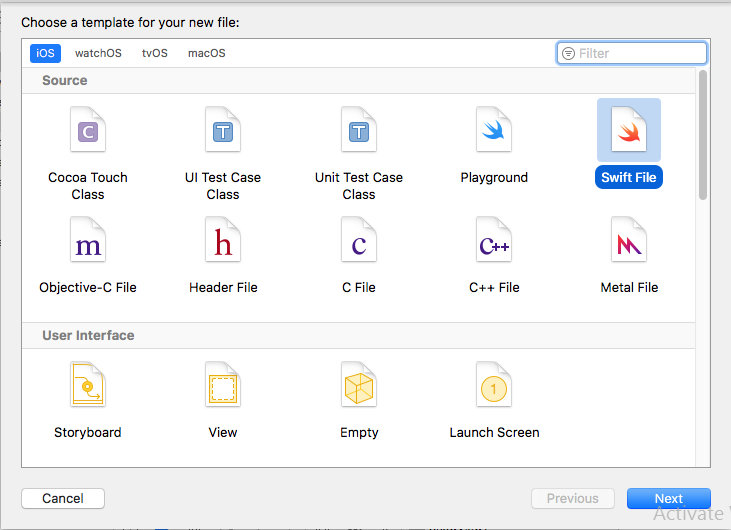731x530 pixels.
Task: Click the filter magnifier icon in search field
Action: click(568, 54)
